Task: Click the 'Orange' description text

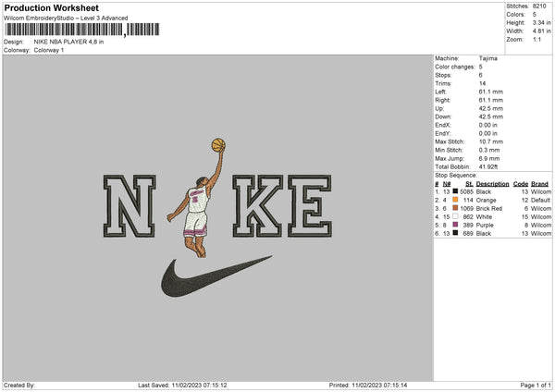Action: (486, 200)
